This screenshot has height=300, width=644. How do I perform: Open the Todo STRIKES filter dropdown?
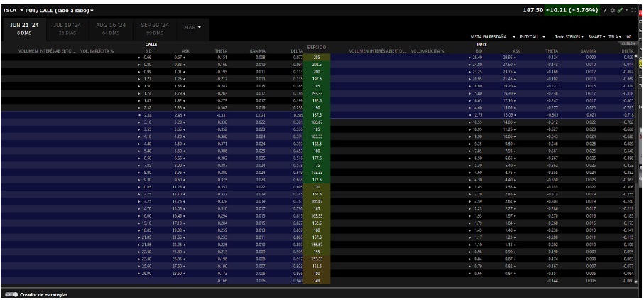tap(569, 36)
